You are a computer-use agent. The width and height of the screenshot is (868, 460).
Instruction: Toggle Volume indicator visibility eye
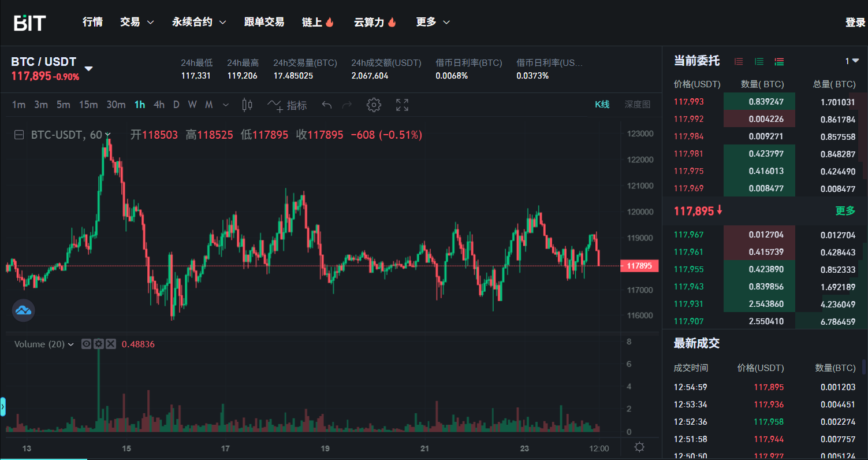[x=87, y=344]
